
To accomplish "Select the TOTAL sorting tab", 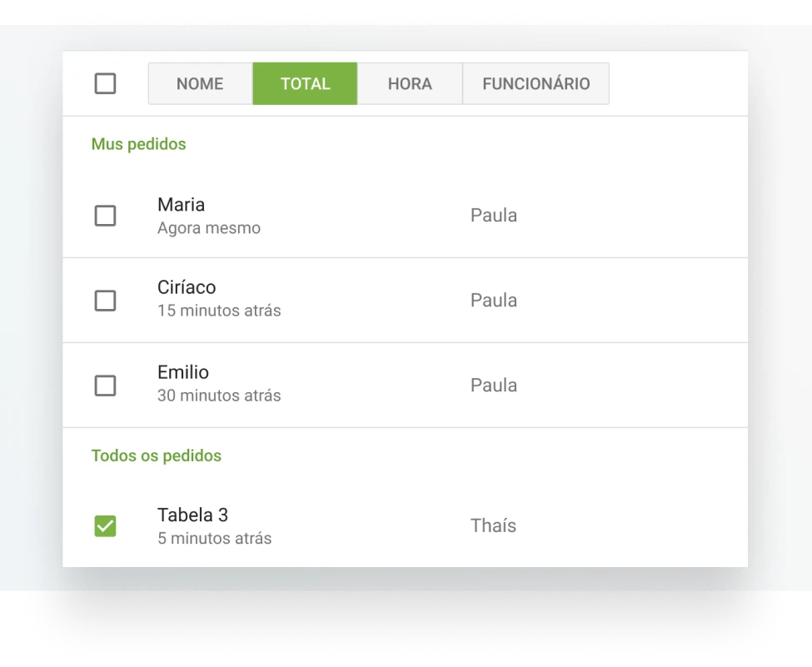I will click(x=305, y=83).
